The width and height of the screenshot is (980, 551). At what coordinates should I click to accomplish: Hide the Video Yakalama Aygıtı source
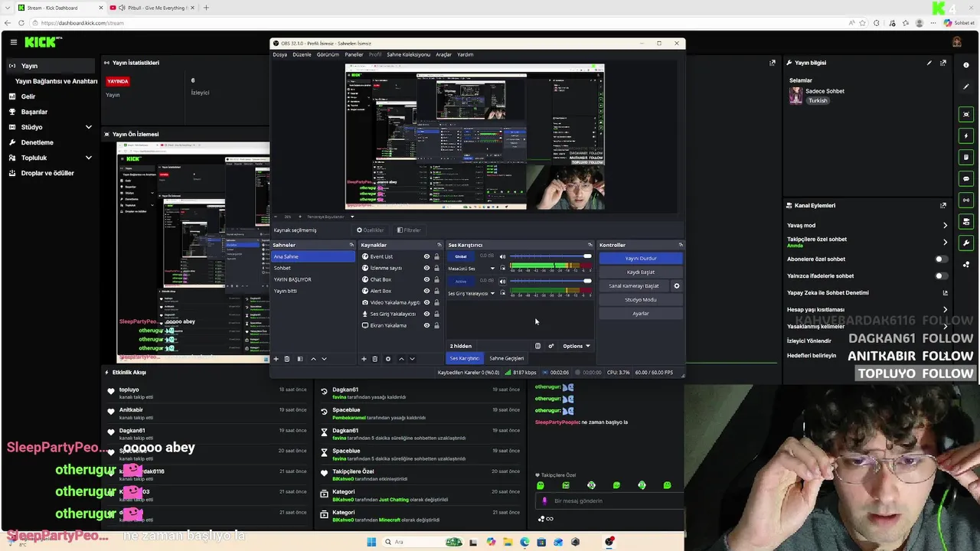tap(426, 302)
